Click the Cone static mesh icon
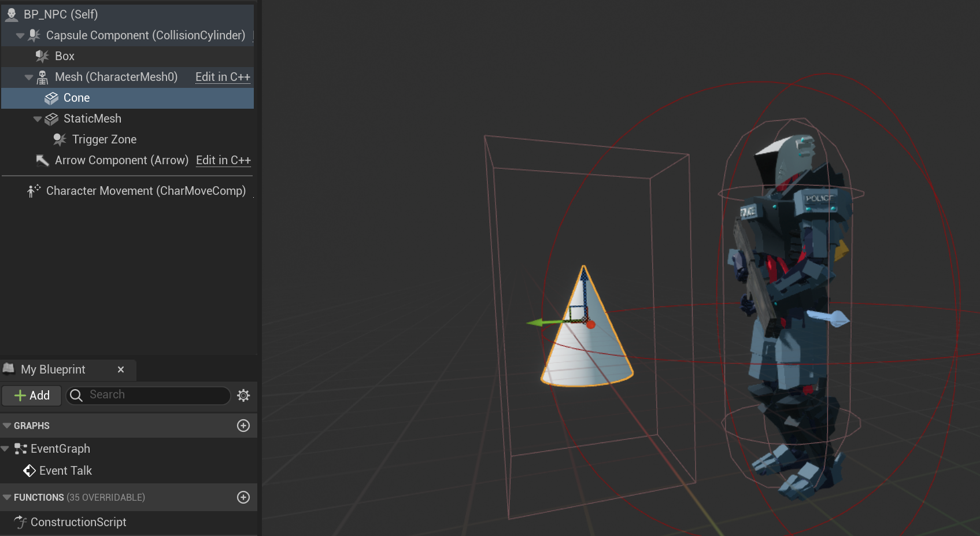Viewport: 980px width, 536px height. click(x=51, y=98)
